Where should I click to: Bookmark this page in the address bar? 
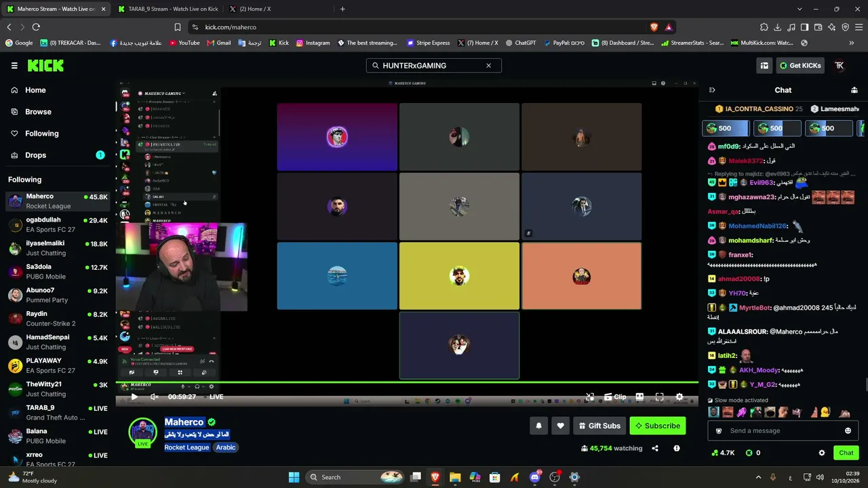click(178, 27)
